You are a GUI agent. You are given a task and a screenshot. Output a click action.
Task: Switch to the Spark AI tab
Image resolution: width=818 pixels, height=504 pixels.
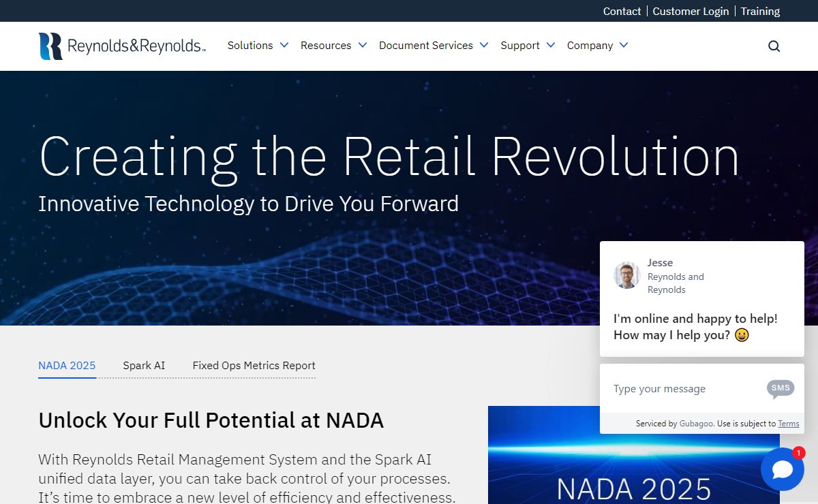coord(144,366)
